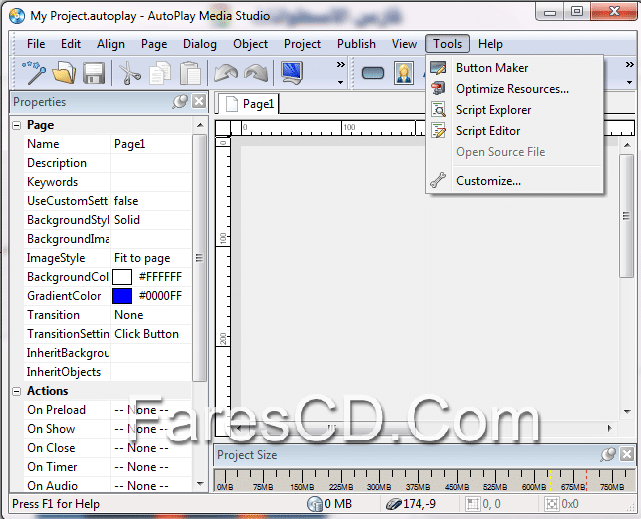641x519 pixels.
Task: Open the Dialog menu
Action: pos(199,44)
